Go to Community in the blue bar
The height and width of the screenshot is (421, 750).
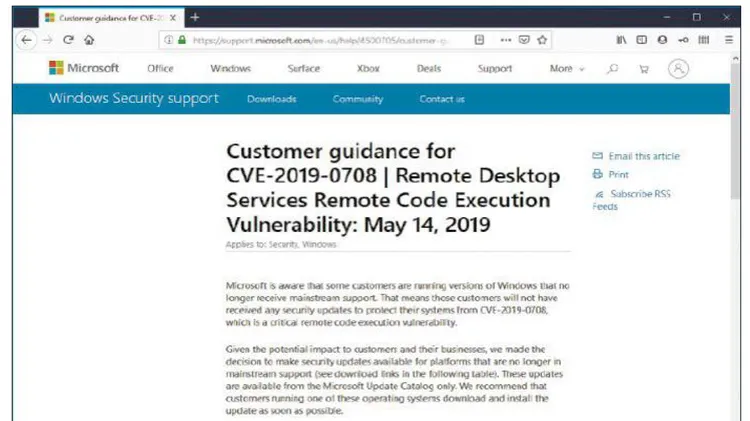[358, 99]
